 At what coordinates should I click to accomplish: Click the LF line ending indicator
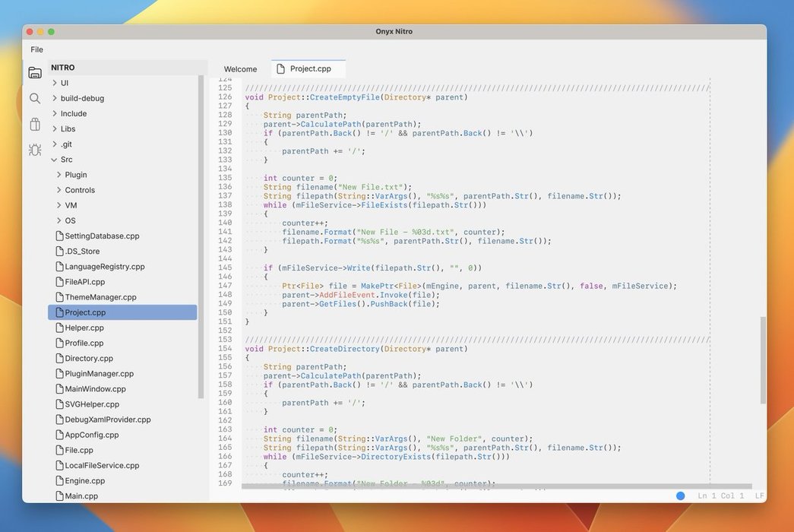point(760,496)
